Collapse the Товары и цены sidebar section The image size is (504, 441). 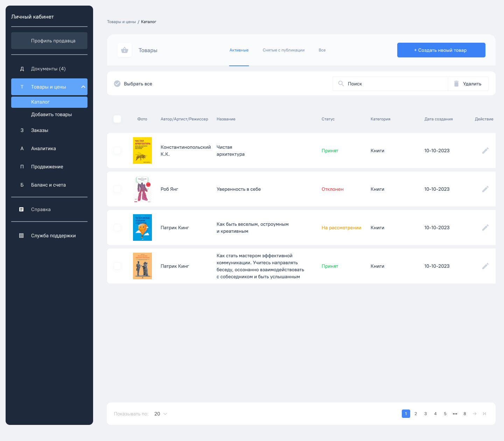[x=83, y=87]
